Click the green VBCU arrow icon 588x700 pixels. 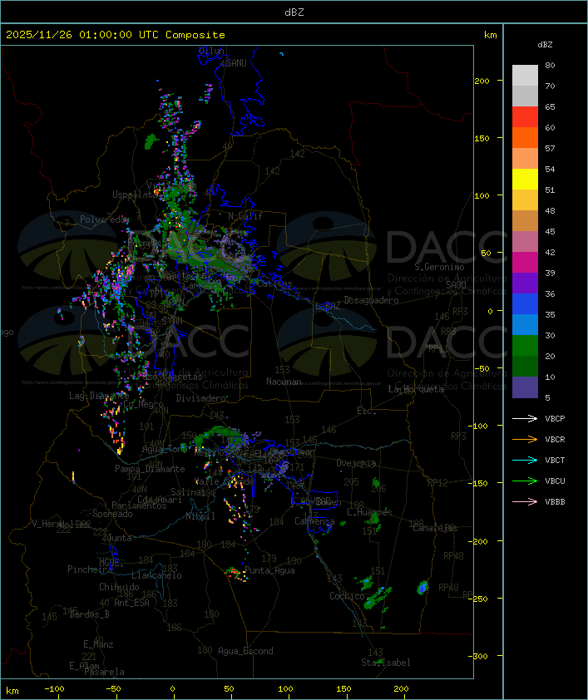pyautogui.click(x=525, y=481)
